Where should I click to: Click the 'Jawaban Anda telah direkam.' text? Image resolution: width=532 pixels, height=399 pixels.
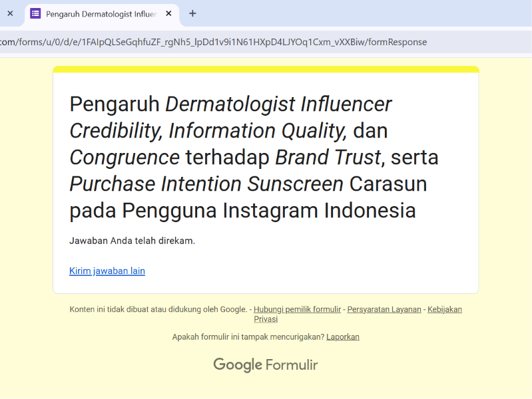pos(133,241)
